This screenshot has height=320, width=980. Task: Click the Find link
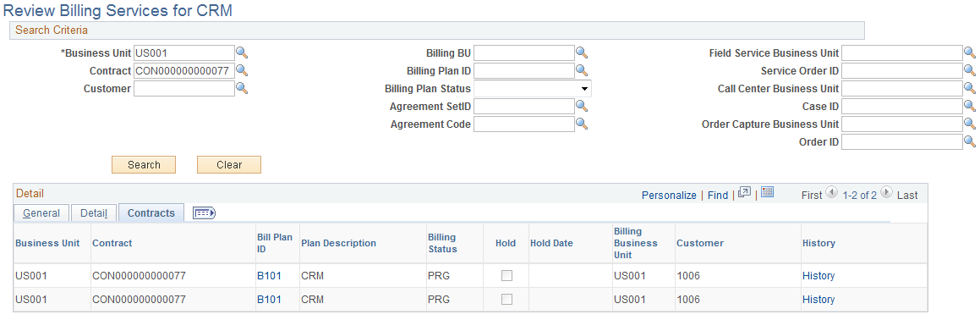point(718,196)
